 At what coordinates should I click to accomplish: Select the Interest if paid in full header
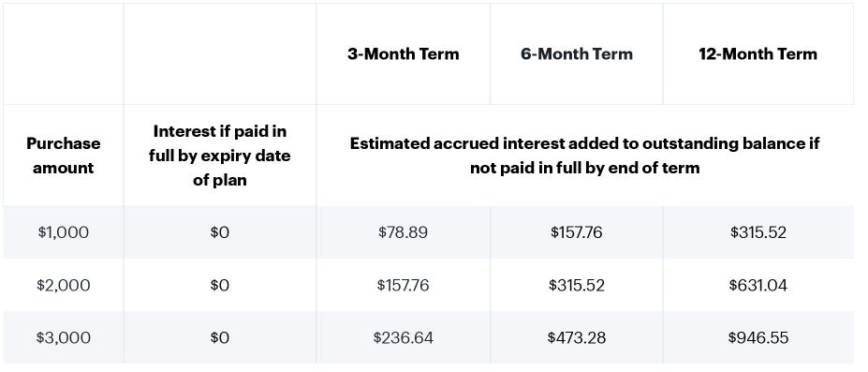pos(220,156)
